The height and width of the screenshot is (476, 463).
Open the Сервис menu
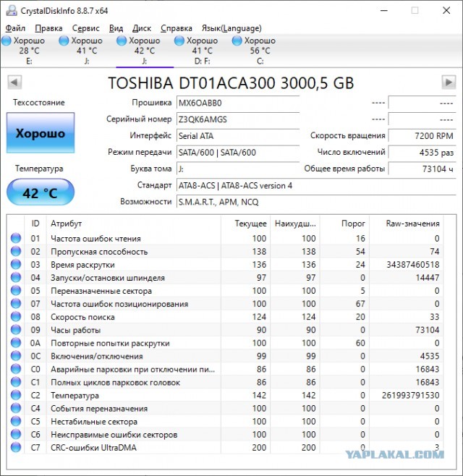tap(85, 28)
